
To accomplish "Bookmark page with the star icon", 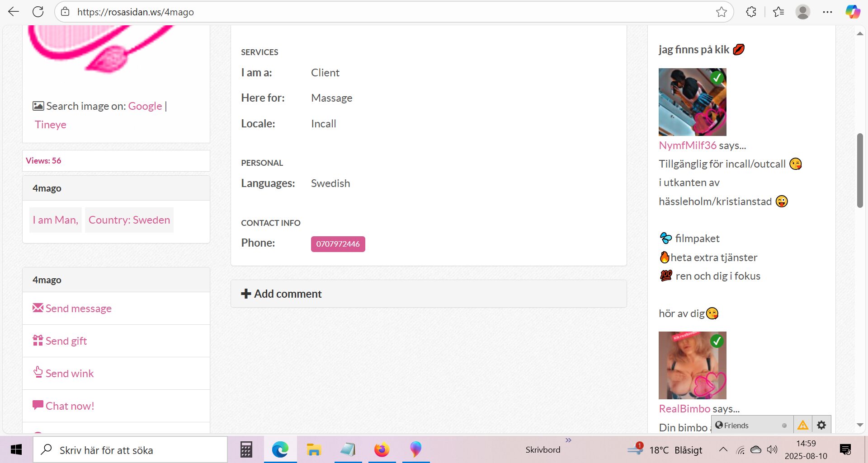I will coord(721,12).
